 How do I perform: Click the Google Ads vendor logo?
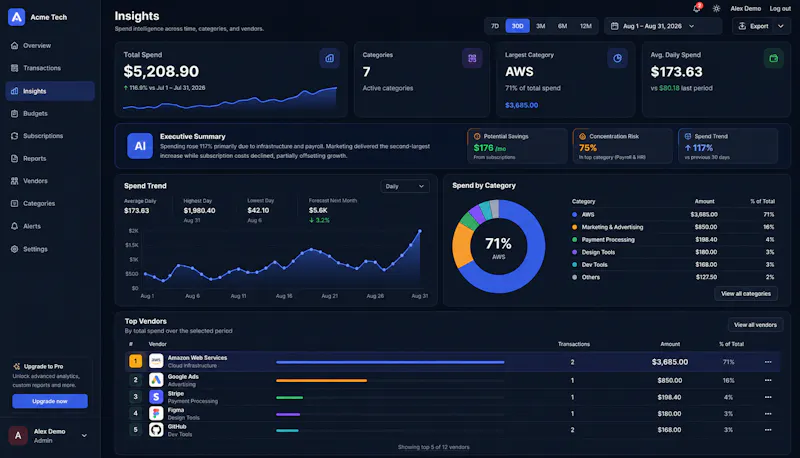point(156,380)
